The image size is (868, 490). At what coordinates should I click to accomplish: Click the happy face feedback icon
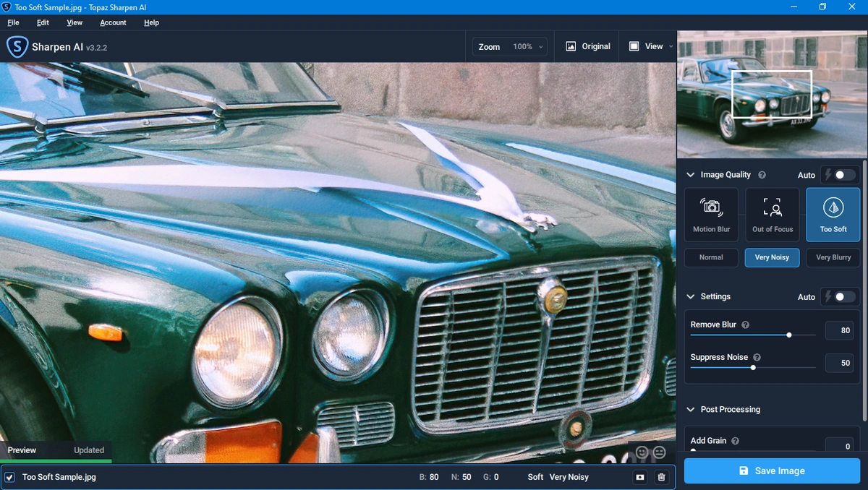(642, 452)
